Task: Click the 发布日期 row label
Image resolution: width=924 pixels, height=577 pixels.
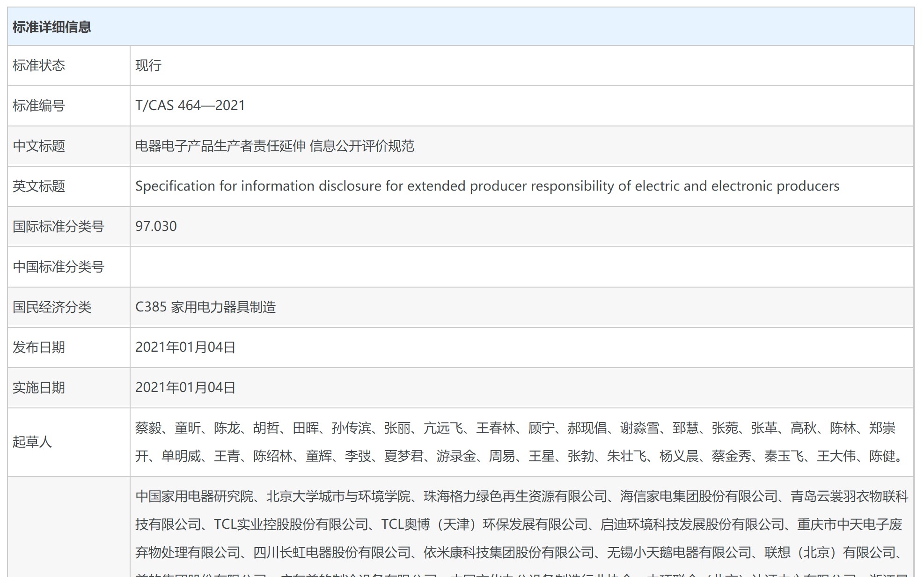Action: 39,348
